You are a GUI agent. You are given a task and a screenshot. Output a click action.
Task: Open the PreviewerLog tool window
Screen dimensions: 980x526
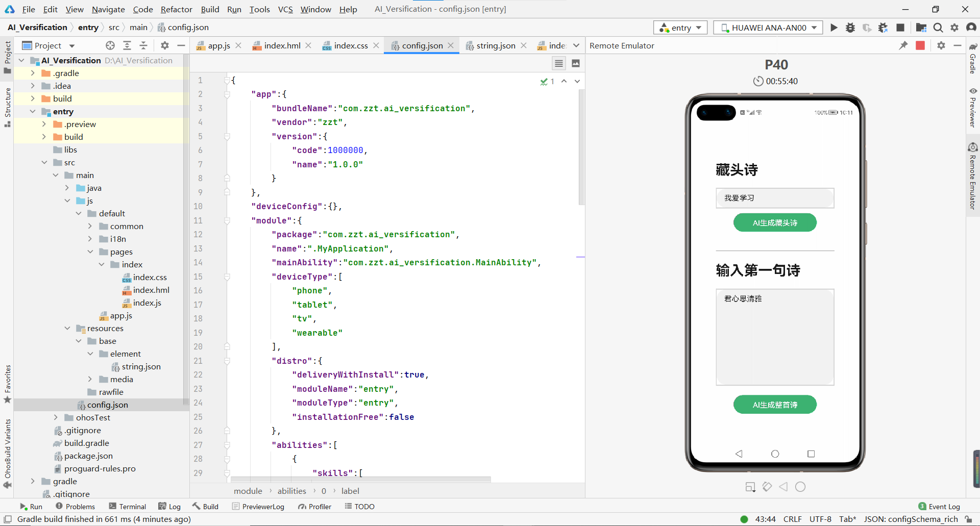click(x=258, y=507)
